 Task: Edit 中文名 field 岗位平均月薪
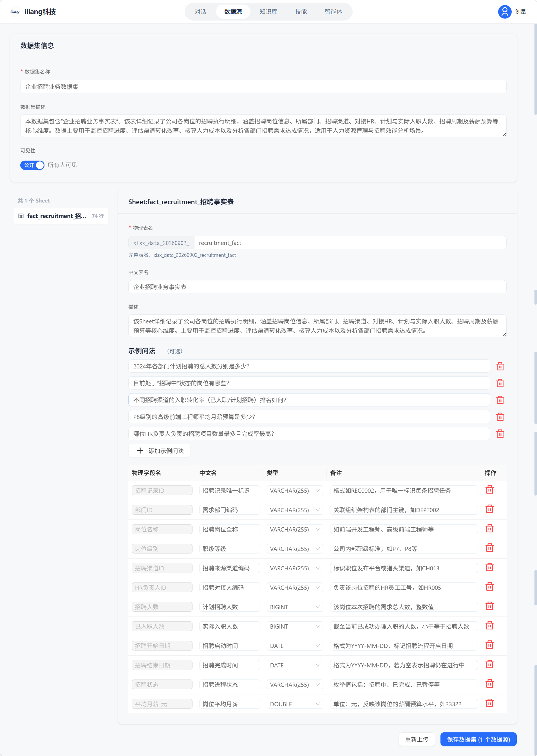pyautogui.click(x=229, y=704)
